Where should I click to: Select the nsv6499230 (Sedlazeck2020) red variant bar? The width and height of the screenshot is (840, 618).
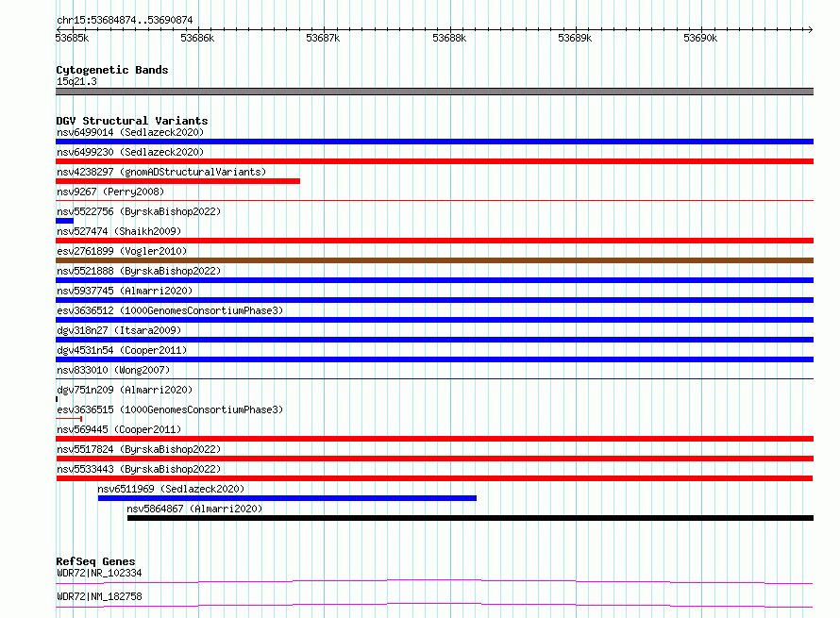[434, 161]
